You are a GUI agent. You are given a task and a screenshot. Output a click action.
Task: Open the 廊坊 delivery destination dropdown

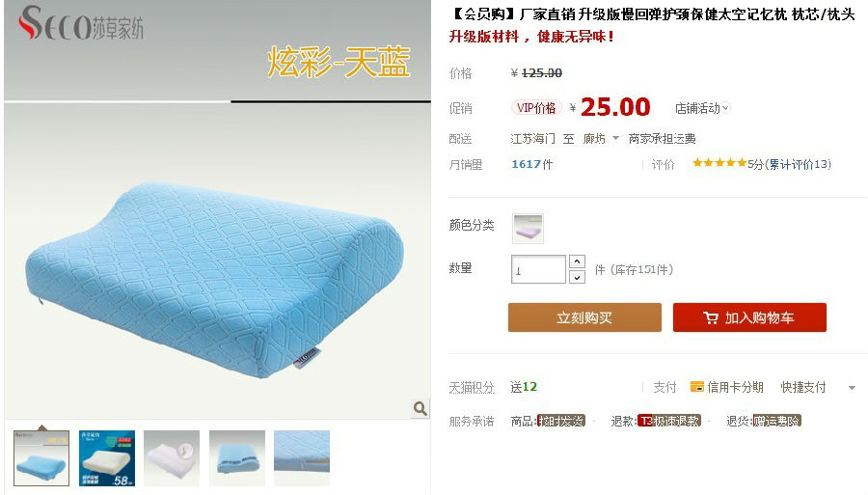tap(601, 138)
